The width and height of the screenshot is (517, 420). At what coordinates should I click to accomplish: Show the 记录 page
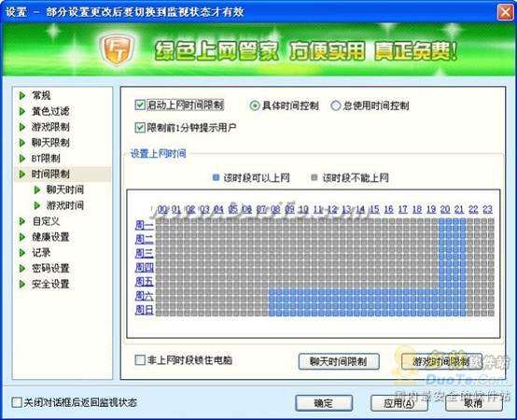(41, 253)
